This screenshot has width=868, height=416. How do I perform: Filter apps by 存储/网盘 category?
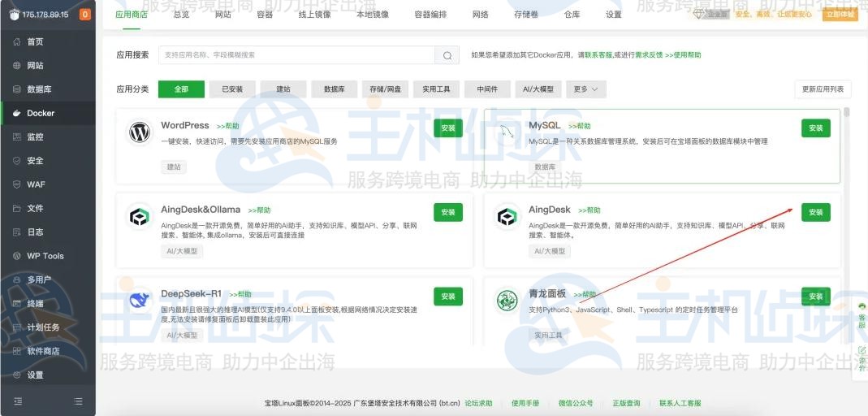(x=386, y=89)
